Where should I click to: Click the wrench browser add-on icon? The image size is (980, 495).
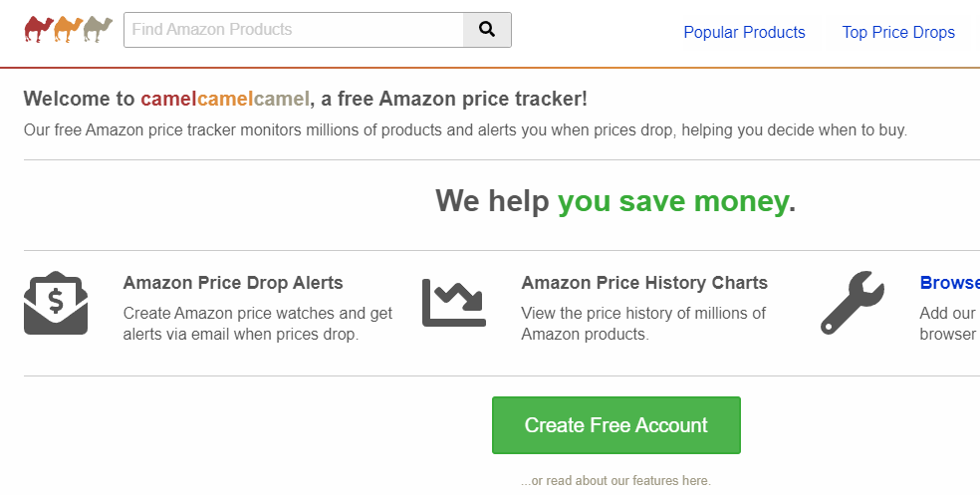tap(852, 303)
